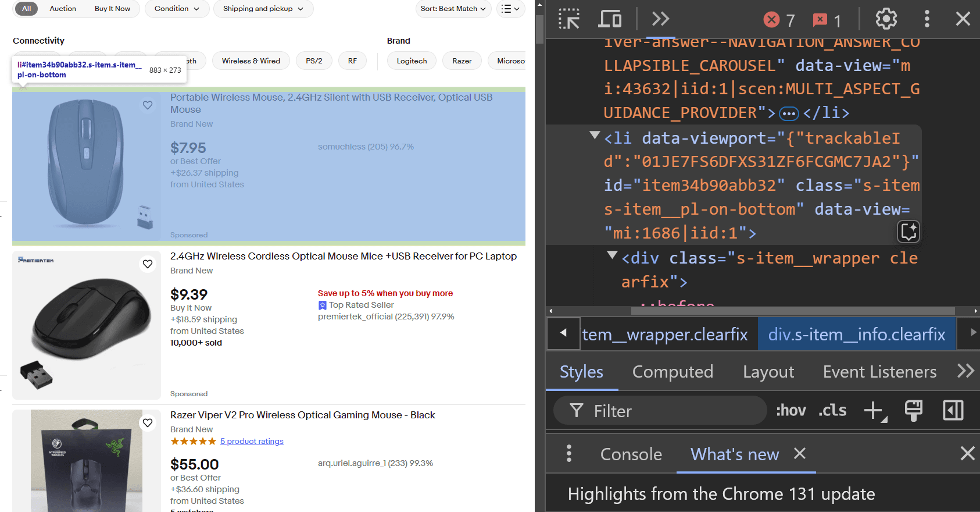Open 2.4GHz Wireless Cordless Optical Mouse listing
Screen dimensions: 980x512
point(344,256)
